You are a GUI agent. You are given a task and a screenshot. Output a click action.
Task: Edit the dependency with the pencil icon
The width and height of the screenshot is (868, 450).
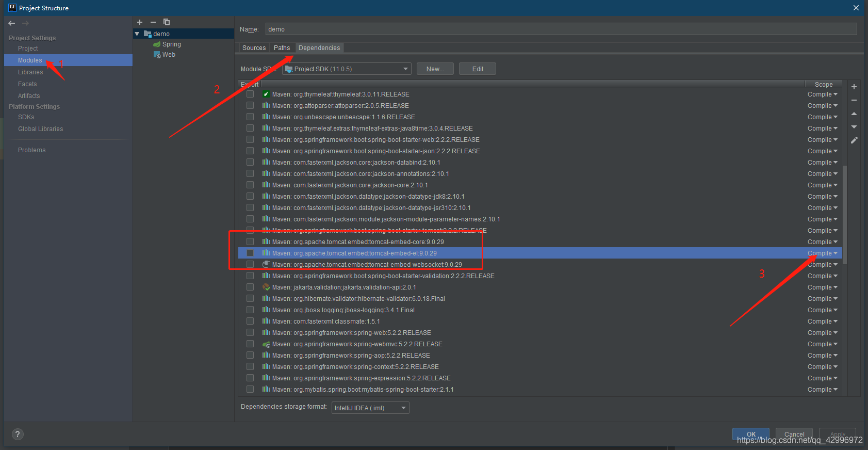click(854, 140)
